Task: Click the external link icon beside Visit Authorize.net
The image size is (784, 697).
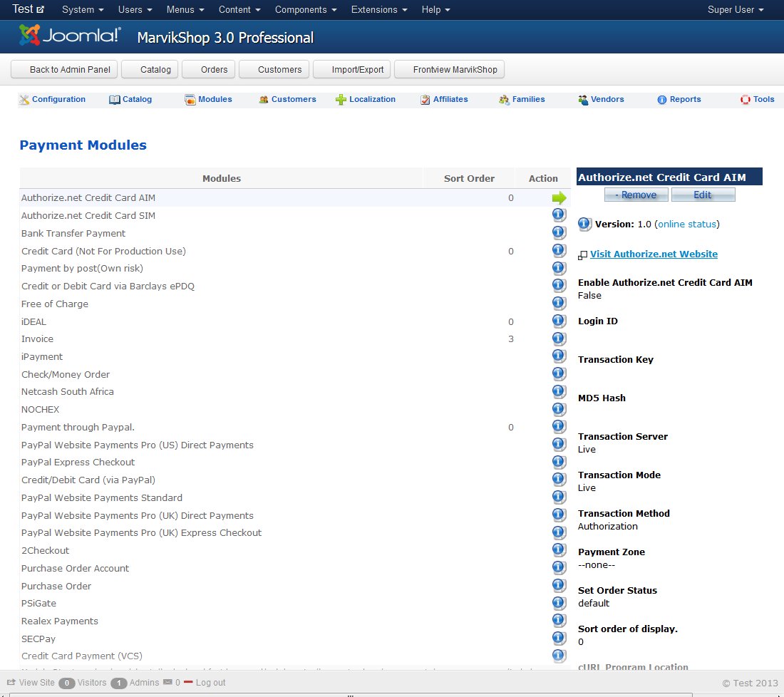Action: click(582, 255)
